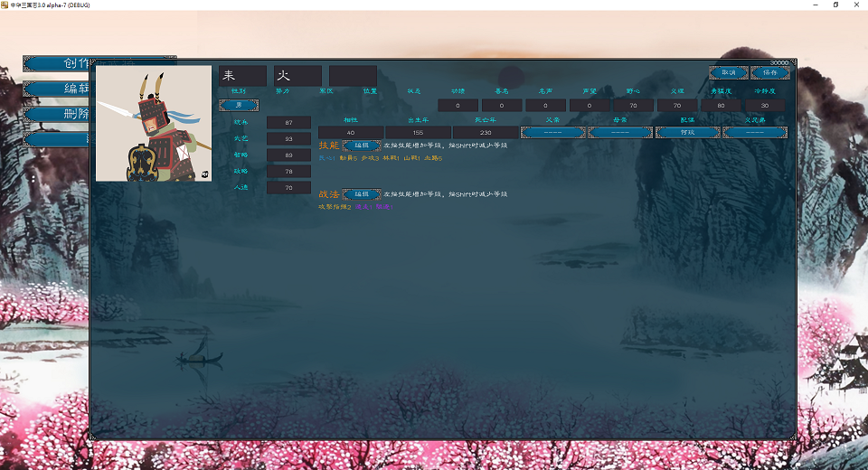Edit the 勇猛度 field showing 80

721,105
